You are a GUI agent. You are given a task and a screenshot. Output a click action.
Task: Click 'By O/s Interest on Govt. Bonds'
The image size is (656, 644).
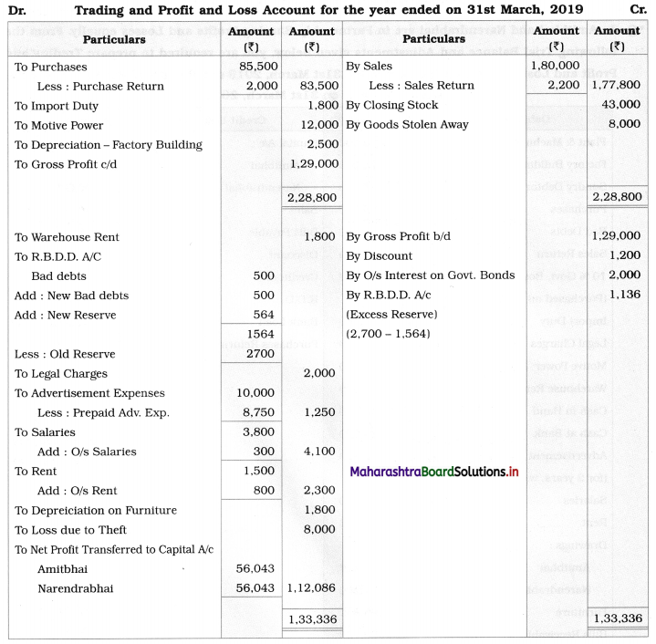pos(431,275)
